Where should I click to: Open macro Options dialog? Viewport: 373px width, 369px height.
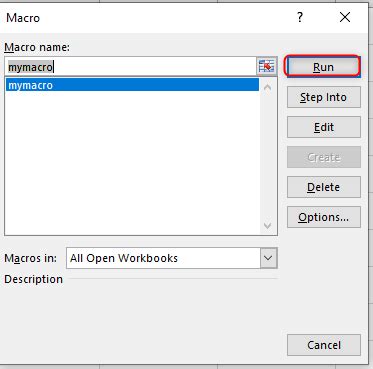[x=324, y=217]
